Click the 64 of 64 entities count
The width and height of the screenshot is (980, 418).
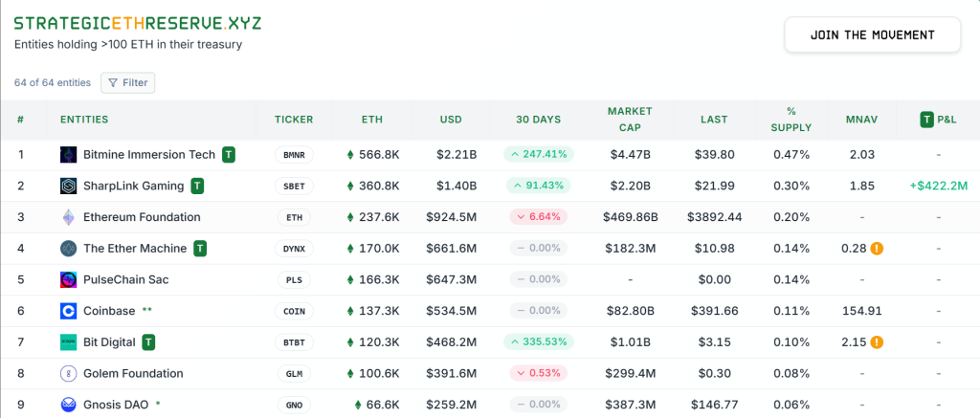tap(53, 83)
